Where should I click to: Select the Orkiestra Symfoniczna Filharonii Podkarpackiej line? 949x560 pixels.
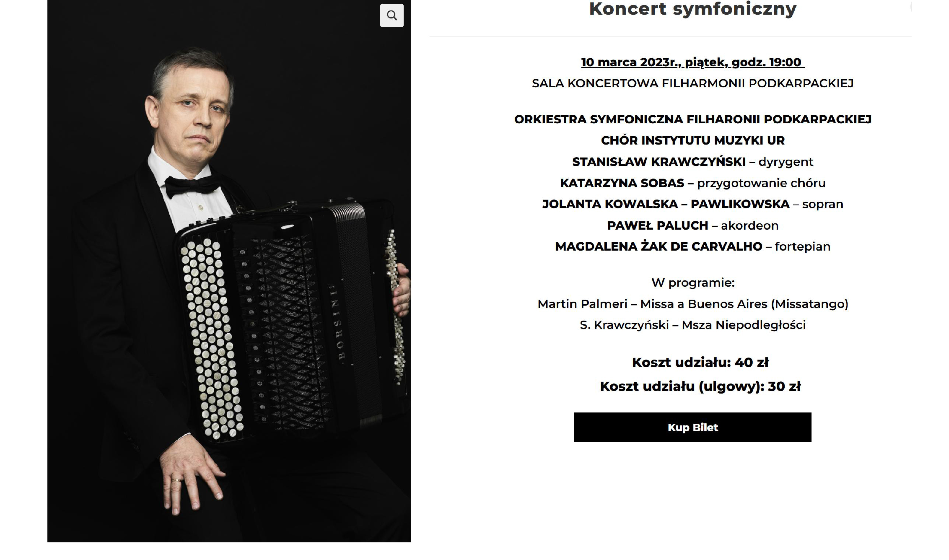[x=692, y=120]
